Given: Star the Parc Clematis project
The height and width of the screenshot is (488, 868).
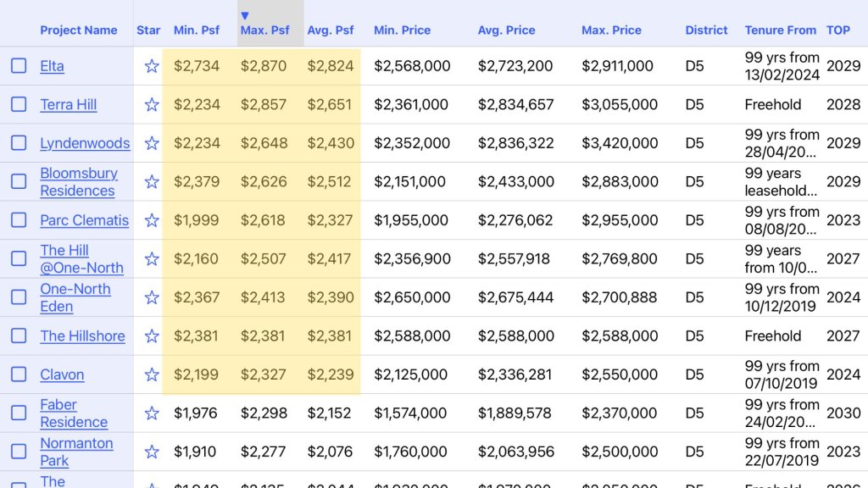Looking at the screenshot, I should 152,220.
